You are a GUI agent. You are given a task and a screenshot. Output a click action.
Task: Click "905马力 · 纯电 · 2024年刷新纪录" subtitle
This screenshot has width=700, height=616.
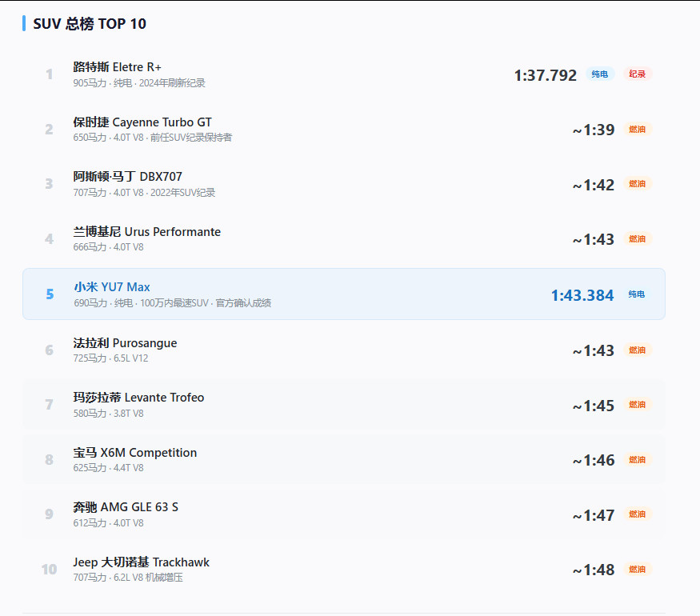(139, 83)
